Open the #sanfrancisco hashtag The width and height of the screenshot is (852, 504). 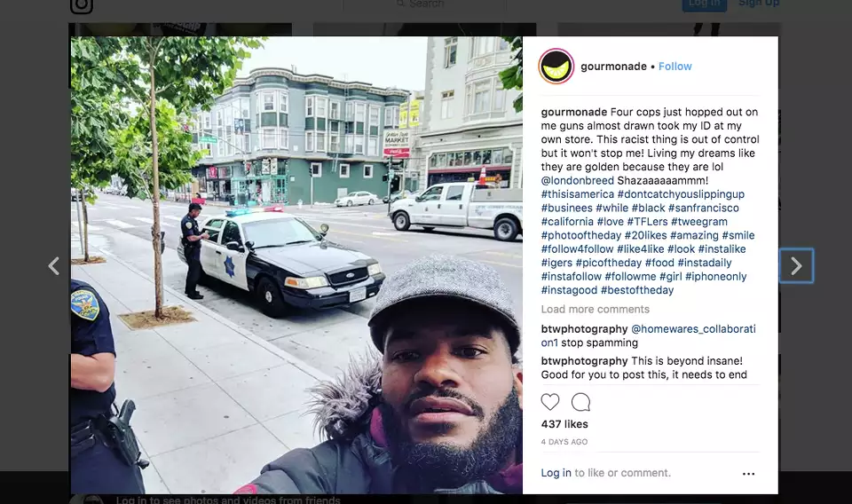(x=703, y=208)
